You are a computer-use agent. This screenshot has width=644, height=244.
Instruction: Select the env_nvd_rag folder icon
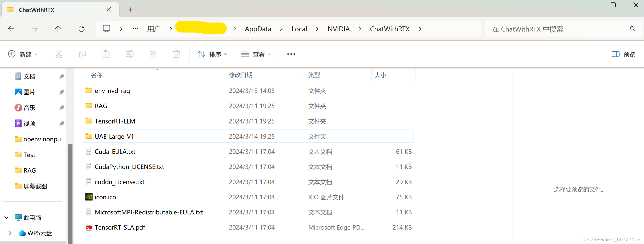[x=89, y=90]
